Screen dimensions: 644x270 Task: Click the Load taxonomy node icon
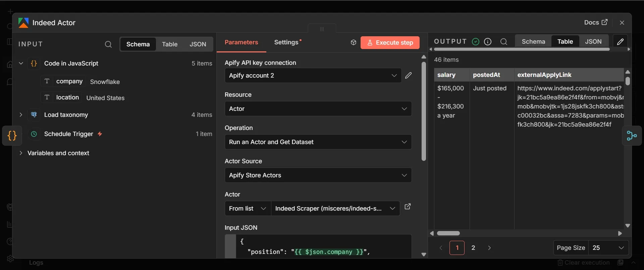pyautogui.click(x=34, y=115)
